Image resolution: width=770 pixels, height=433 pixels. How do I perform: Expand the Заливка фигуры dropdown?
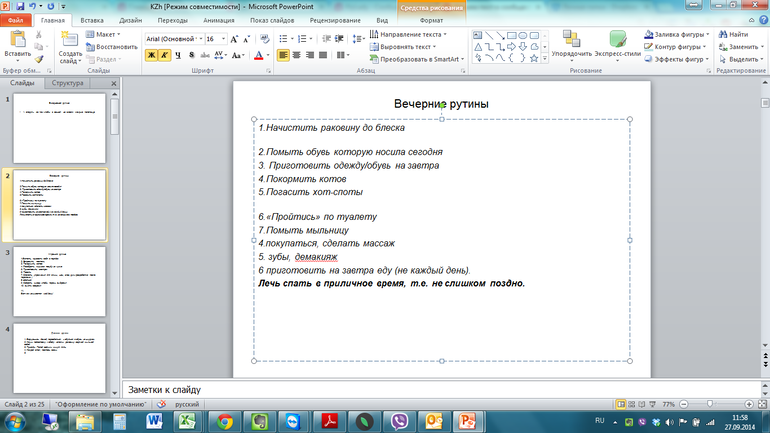[x=711, y=34]
